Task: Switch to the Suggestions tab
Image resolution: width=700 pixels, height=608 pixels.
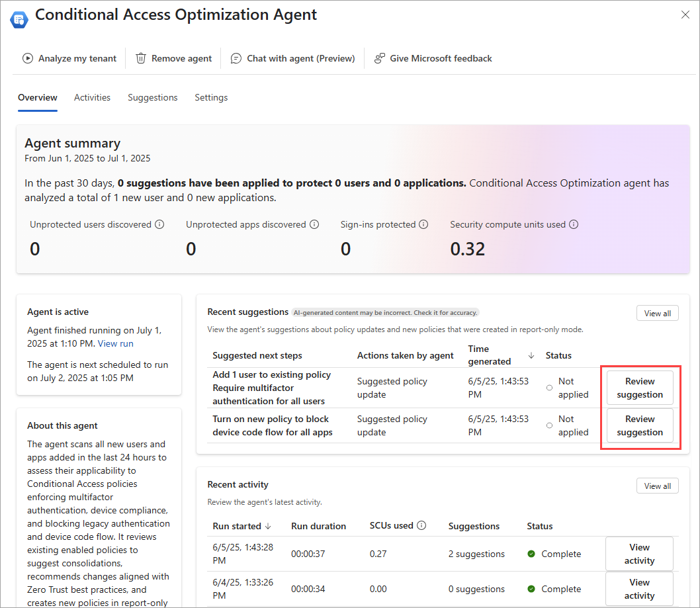Action: (x=152, y=97)
